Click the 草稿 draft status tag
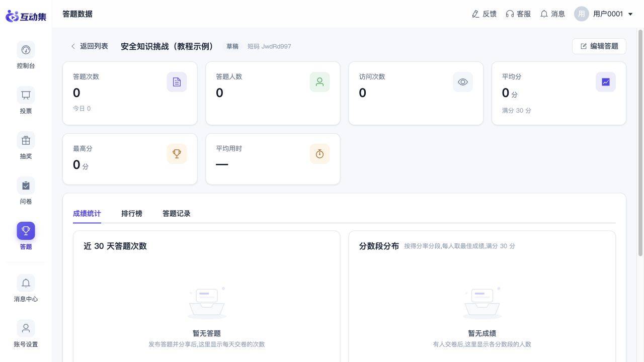The height and width of the screenshot is (362, 644). pos(232,46)
